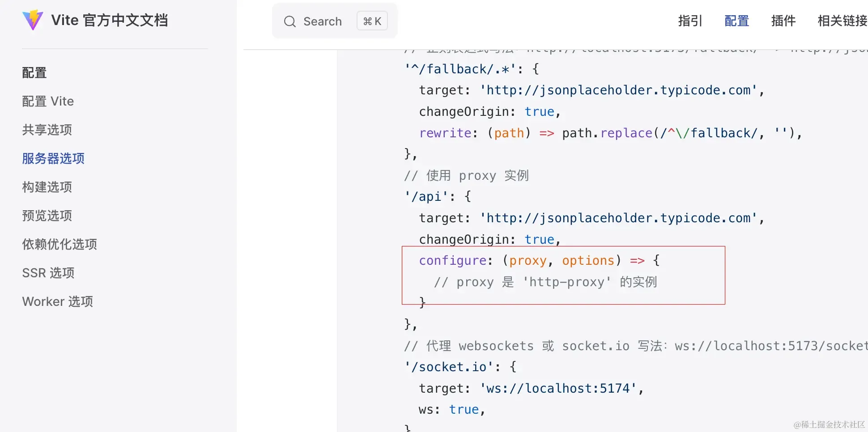Open the 指引 navigation menu
Viewport: 868px width, 432px height.
pyautogui.click(x=690, y=21)
